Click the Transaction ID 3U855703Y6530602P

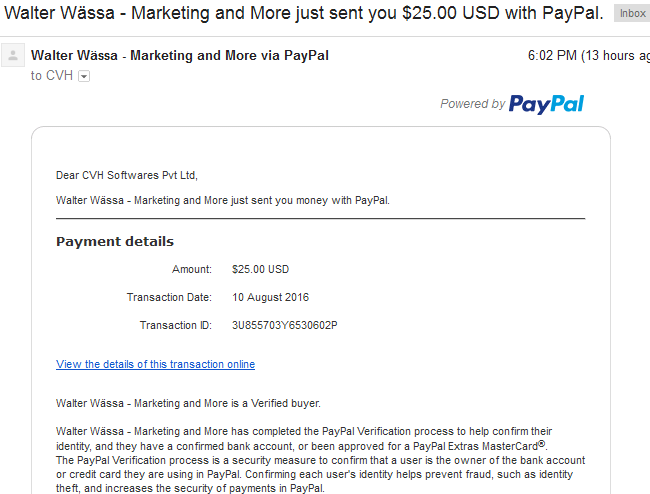pos(285,325)
